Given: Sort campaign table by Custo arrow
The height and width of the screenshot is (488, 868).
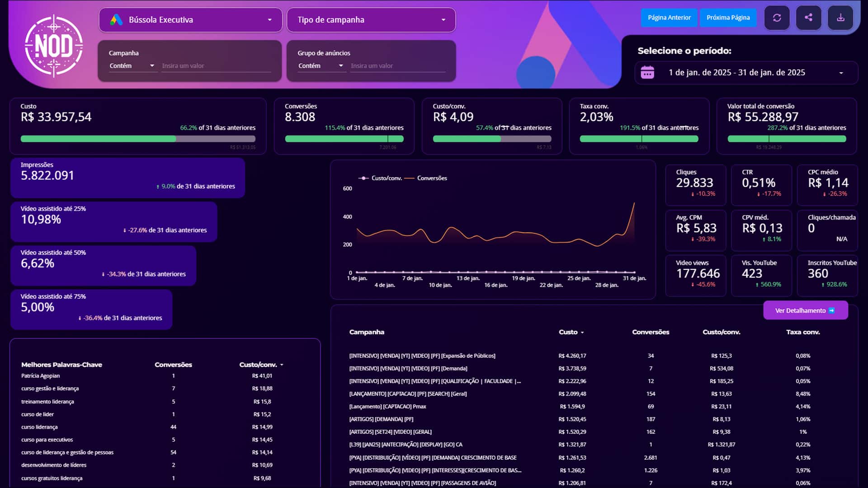Looking at the screenshot, I should [582, 333].
